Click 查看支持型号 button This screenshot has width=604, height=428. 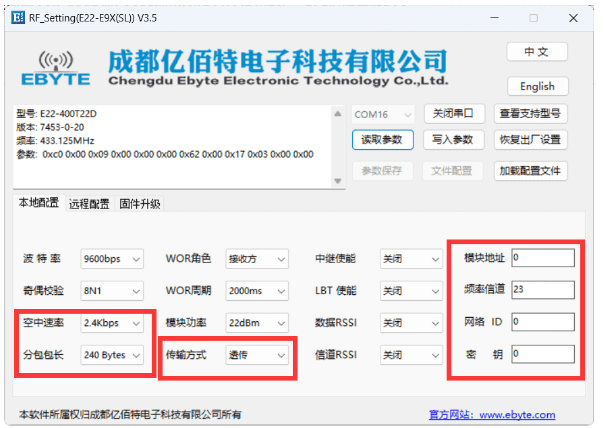pyautogui.click(x=530, y=114)
